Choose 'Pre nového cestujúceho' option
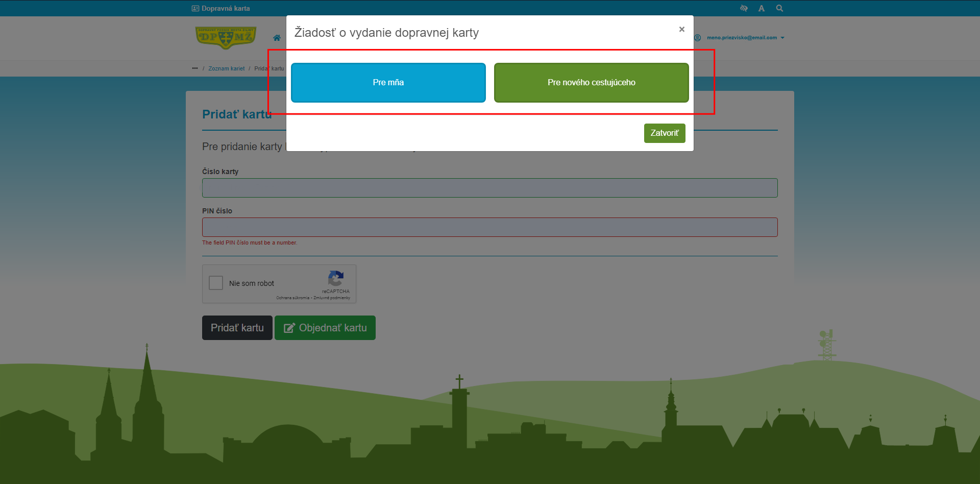 [591, 83]
